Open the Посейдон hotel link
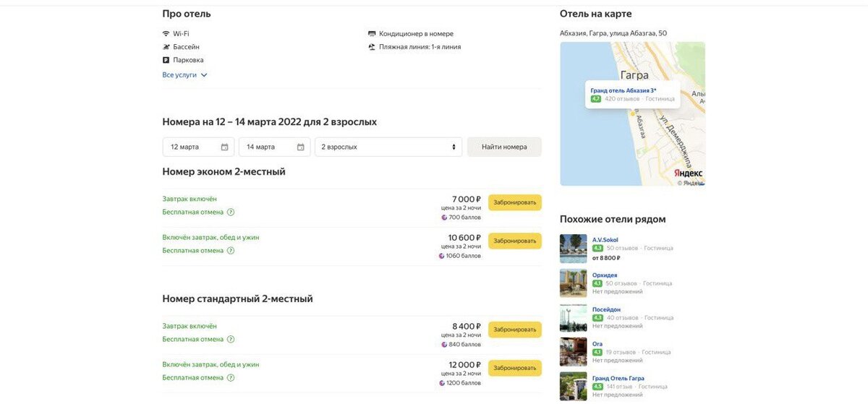 (606, 309)
